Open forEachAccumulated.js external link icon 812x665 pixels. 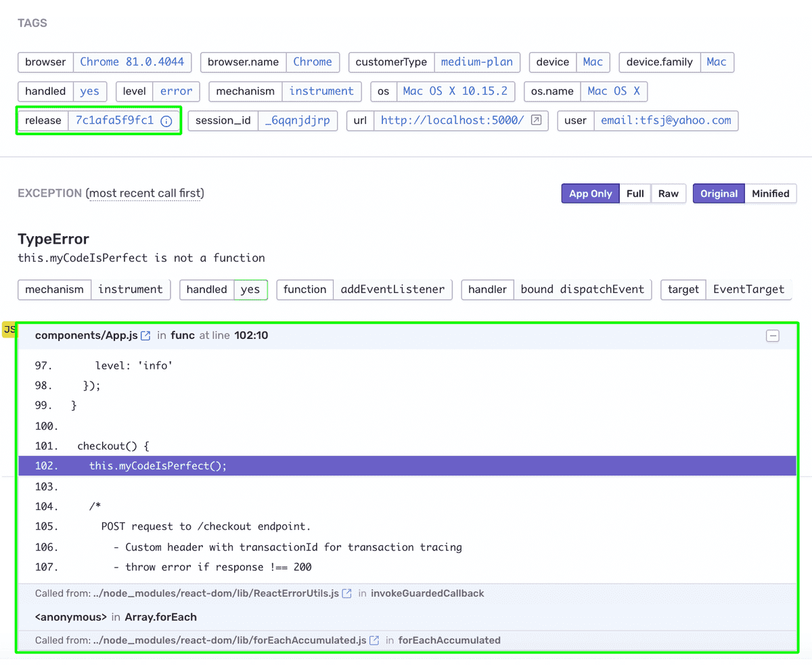click(374, 640)
